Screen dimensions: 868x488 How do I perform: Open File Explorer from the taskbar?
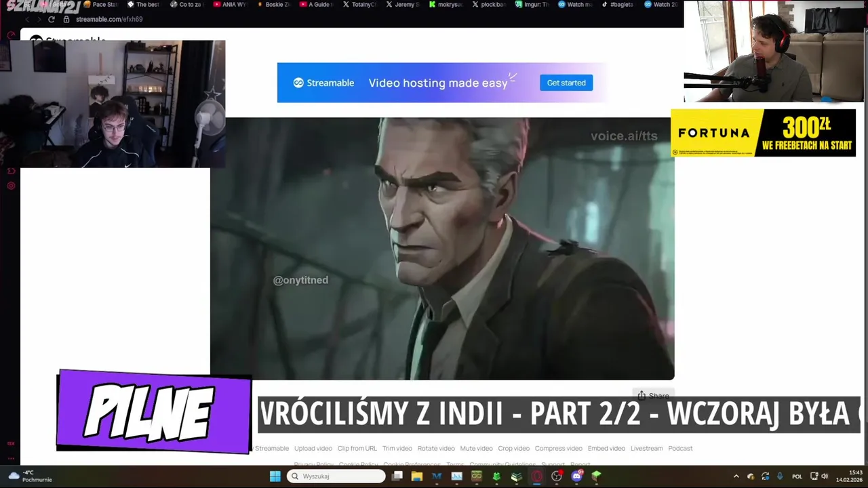pyautogui.click(x=416, y=476)
